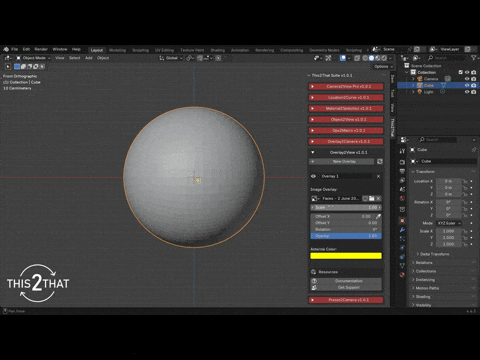Select the Light item in outliner

428,92
